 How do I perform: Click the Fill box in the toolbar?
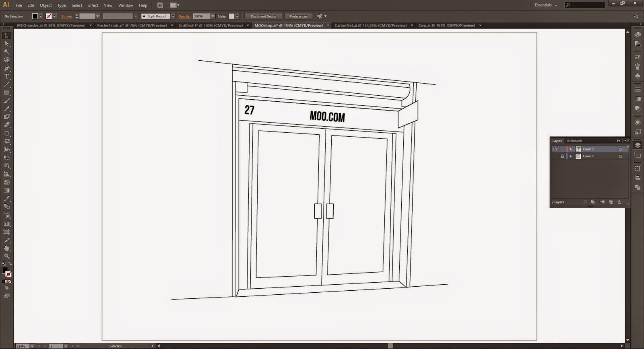5,271
